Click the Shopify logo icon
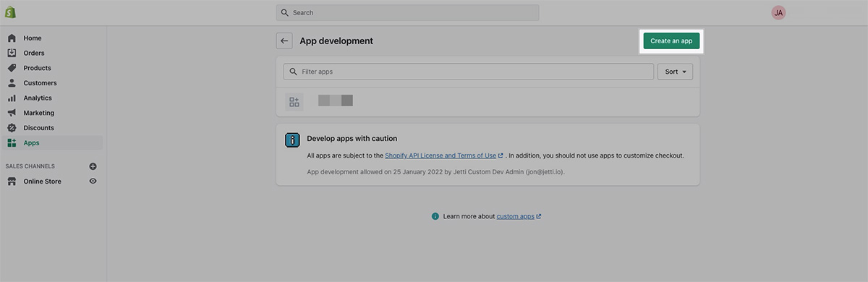 coord(11,12)
